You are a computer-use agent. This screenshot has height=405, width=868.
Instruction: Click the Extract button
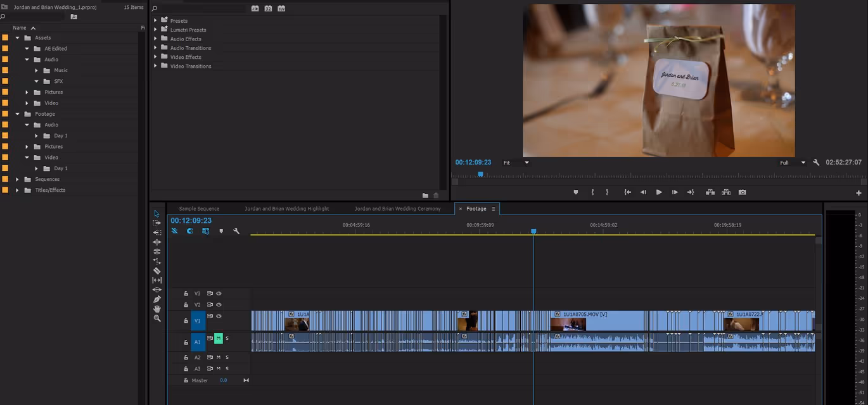726,192
